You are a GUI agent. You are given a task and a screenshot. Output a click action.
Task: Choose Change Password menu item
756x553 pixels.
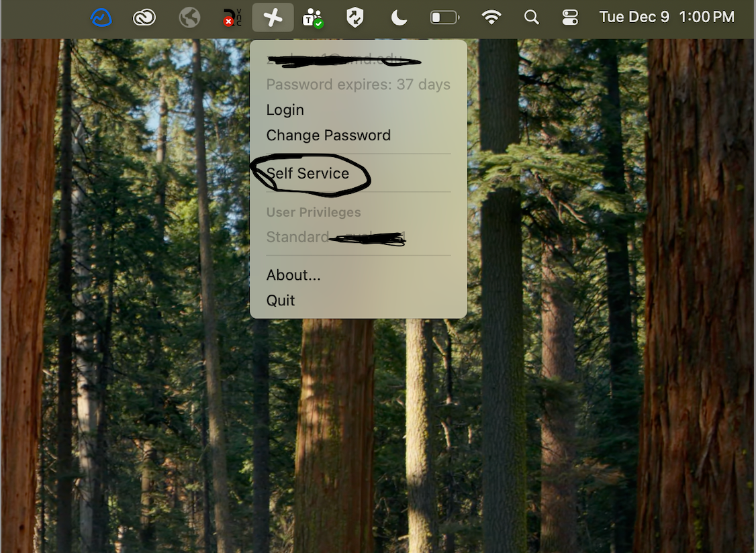point(328,136)
